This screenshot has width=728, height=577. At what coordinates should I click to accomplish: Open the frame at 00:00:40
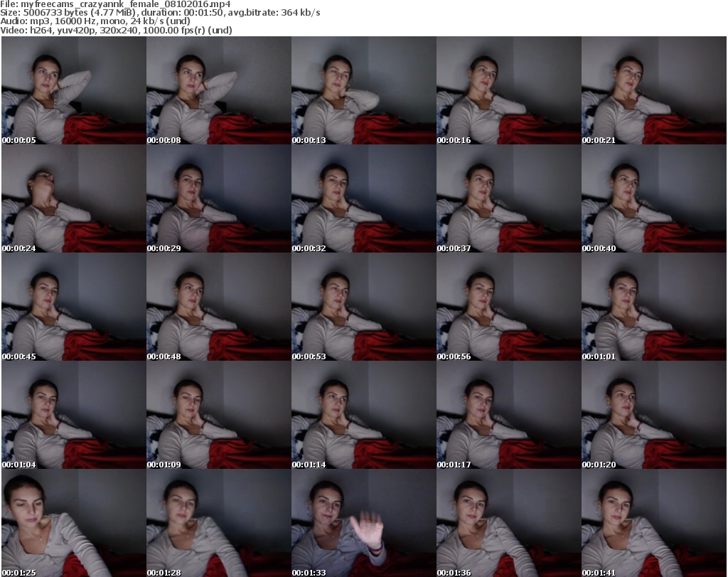click(654, 198)
